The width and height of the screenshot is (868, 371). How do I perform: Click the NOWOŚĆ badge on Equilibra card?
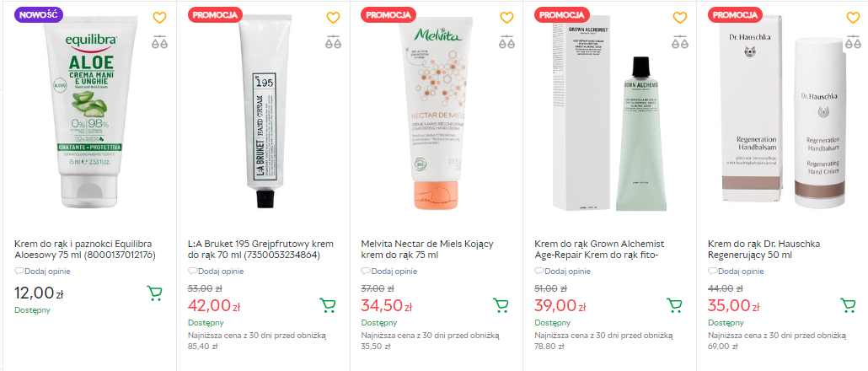[x=38, y=15]
